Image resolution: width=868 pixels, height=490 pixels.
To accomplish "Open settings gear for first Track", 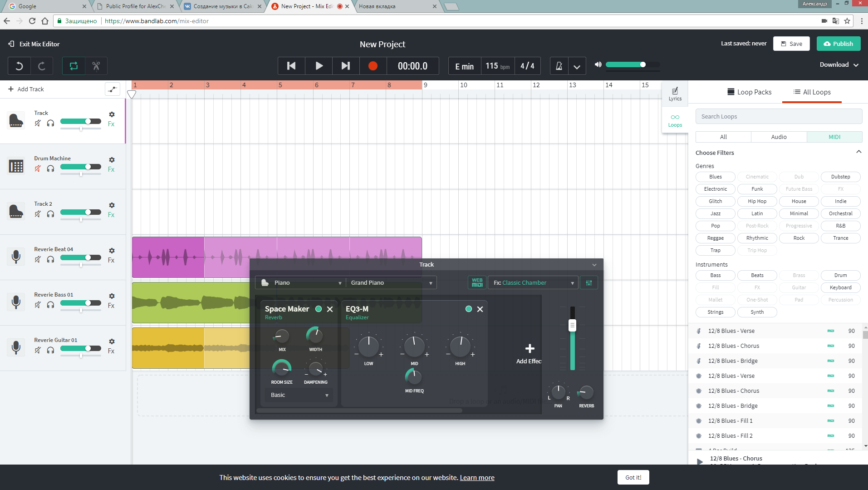I will click(112, 114).
